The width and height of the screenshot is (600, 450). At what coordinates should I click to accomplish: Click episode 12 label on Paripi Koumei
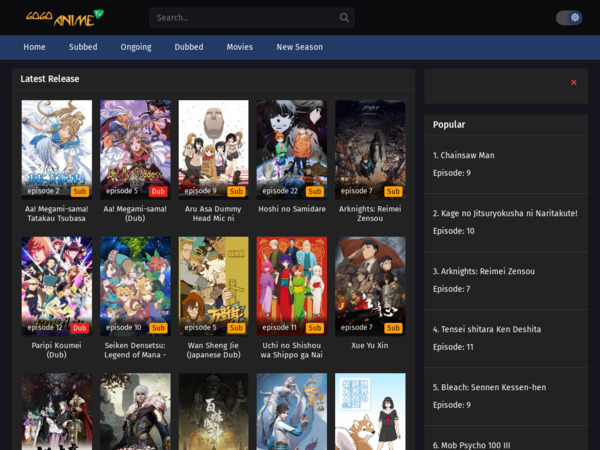coord(45,328)
